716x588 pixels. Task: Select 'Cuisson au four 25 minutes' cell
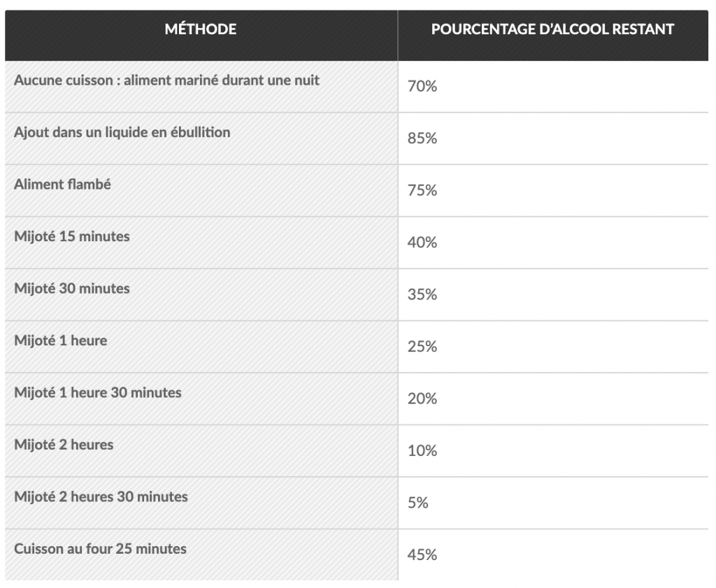tap(100, 549)
